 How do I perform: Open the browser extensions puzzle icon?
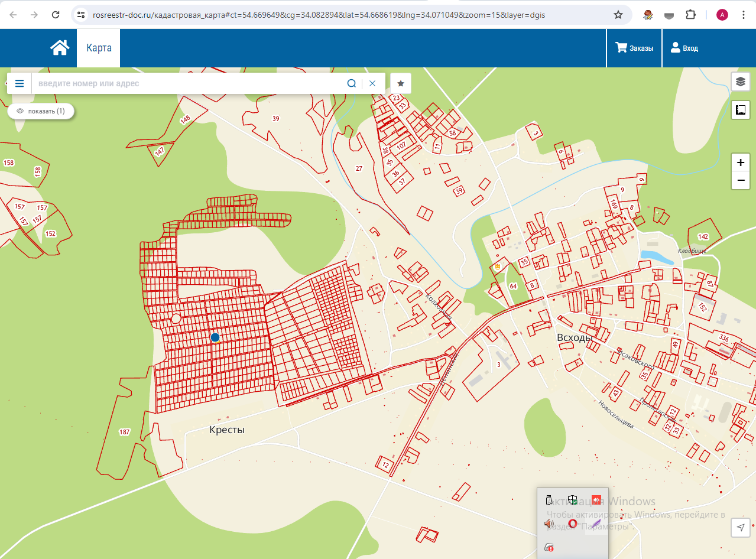(x=691, y=15)
